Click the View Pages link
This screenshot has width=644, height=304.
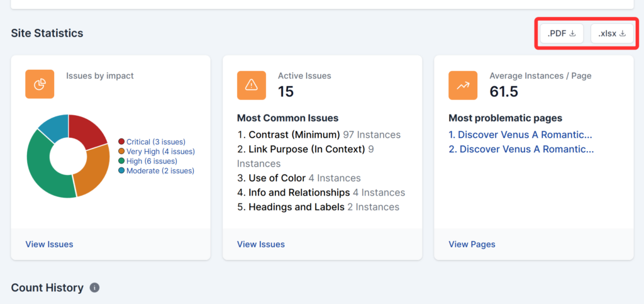click(472, 244)
